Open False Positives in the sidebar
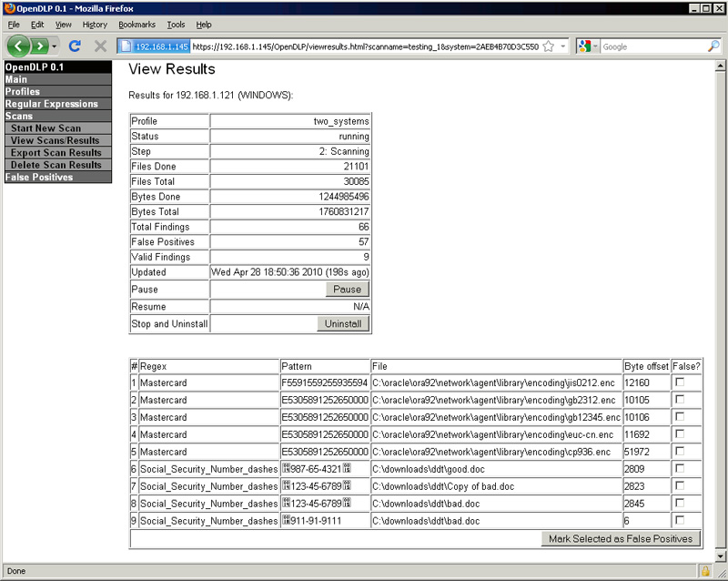 tap(58, 177)
